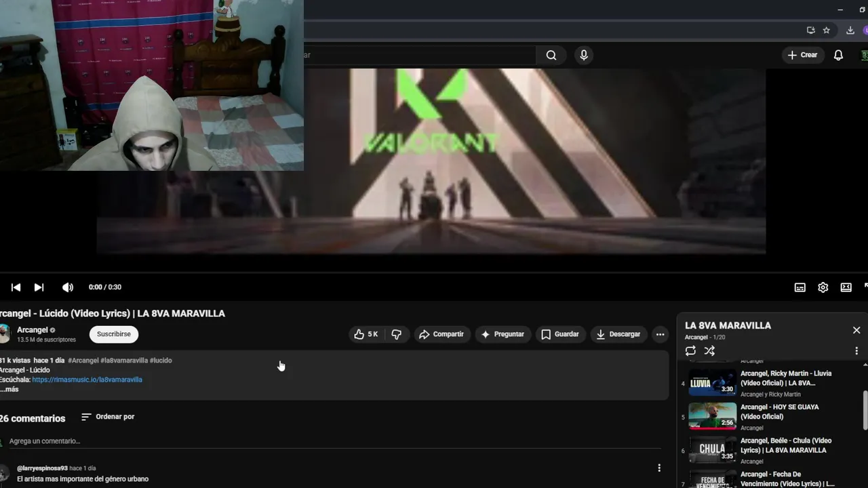Open Arcangel channel avatar
The image size is (868, 488).
[3, 333]
